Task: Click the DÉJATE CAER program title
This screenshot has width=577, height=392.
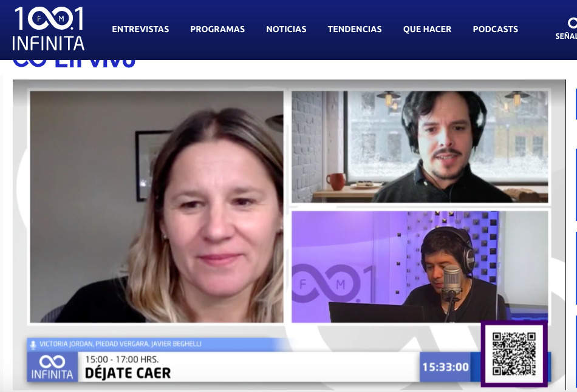Action: click(128, 373)
